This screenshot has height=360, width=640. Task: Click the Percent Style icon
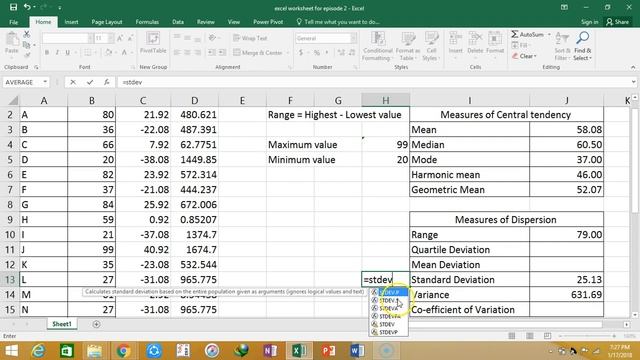317,52
